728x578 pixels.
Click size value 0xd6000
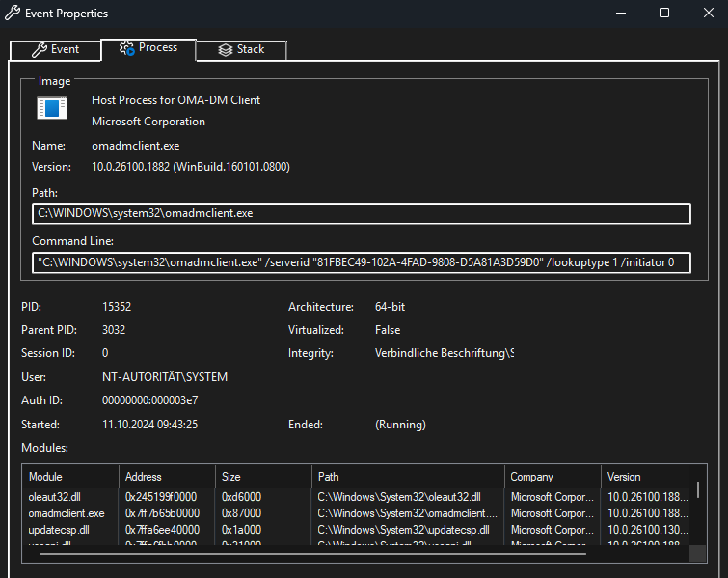pos(241,497)
